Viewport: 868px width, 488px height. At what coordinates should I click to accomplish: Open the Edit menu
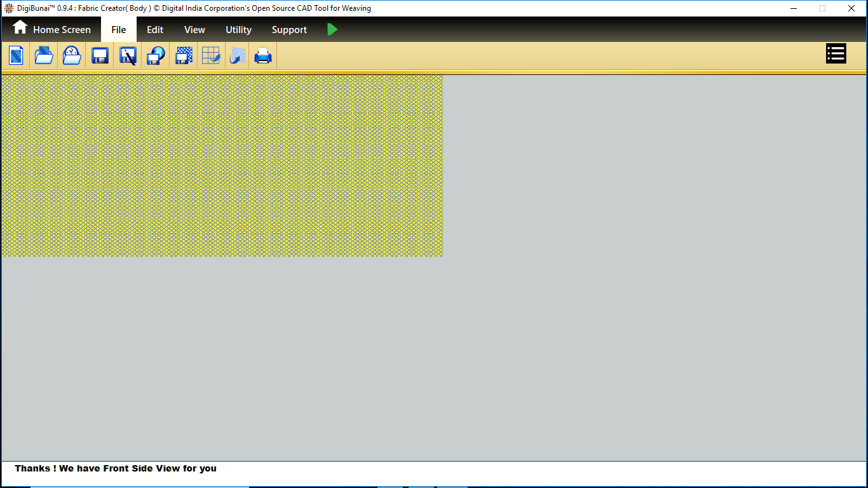pyautogui.click(x=155, y=30)
